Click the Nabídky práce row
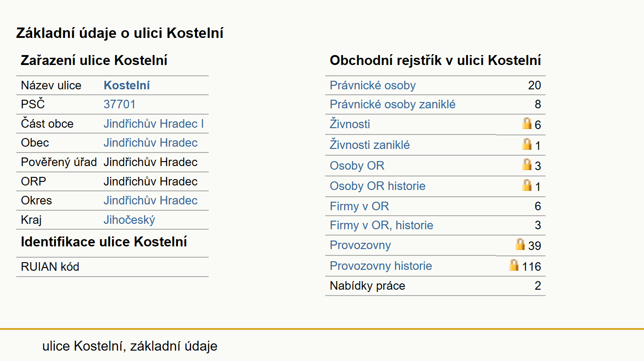The height and width of the screenshot is (361, 644). click(x=435, y=286)
